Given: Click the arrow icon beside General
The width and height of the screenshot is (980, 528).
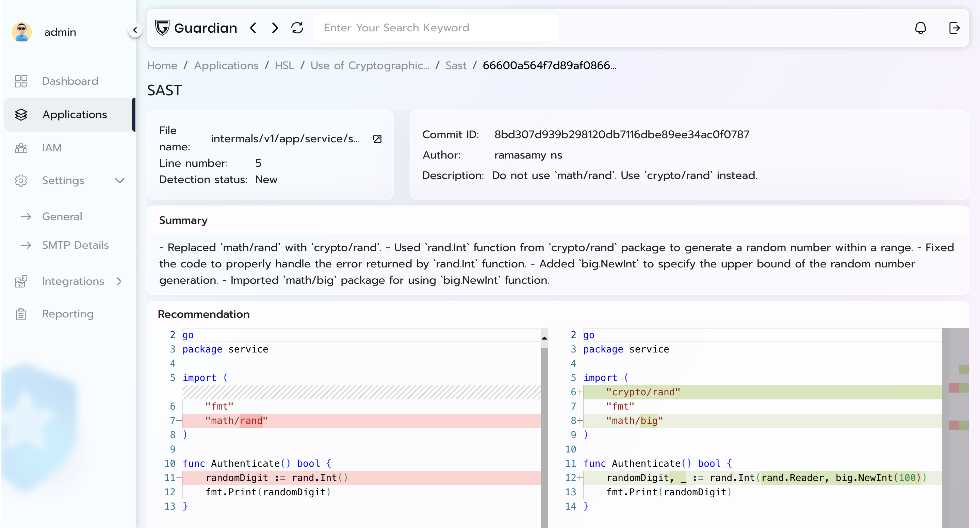Looking at the screenshot, I should coord(26,217).
